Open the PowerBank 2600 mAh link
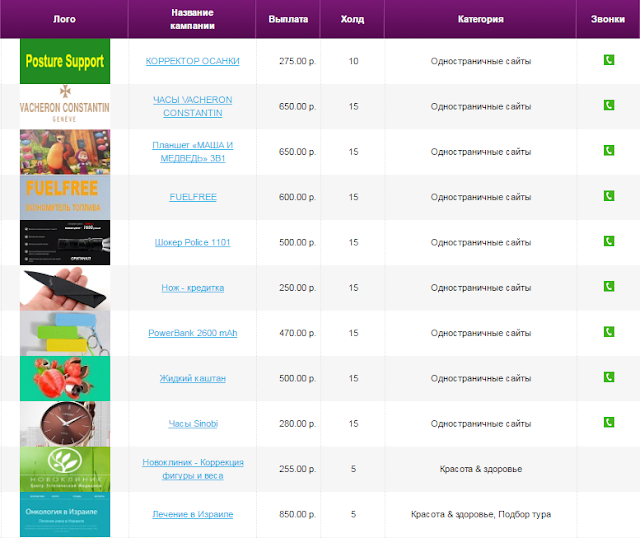This screenshot has width=640, height=538. pyautogui.click(x=193, y=333)
